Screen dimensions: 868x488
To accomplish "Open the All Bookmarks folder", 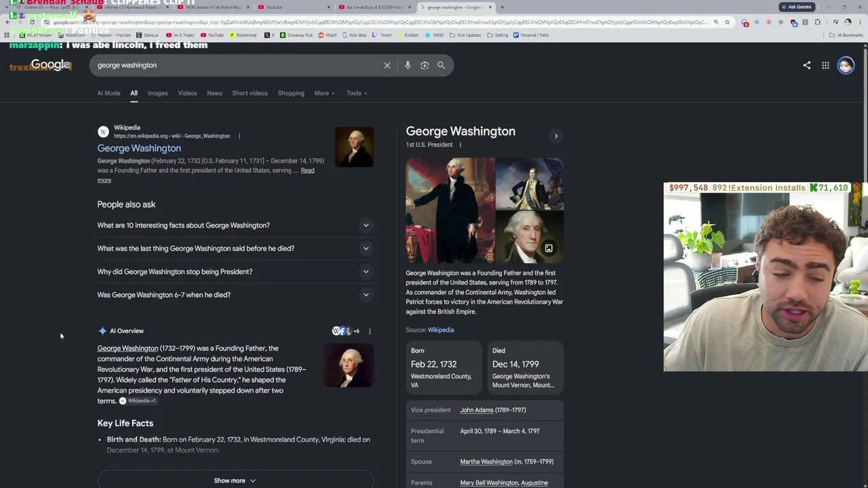I will (846, 35).
